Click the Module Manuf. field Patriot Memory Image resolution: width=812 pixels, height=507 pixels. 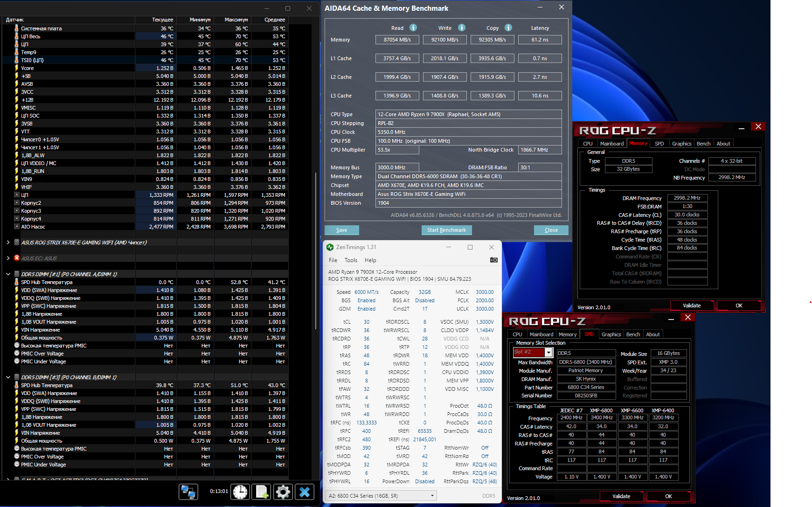586,370
